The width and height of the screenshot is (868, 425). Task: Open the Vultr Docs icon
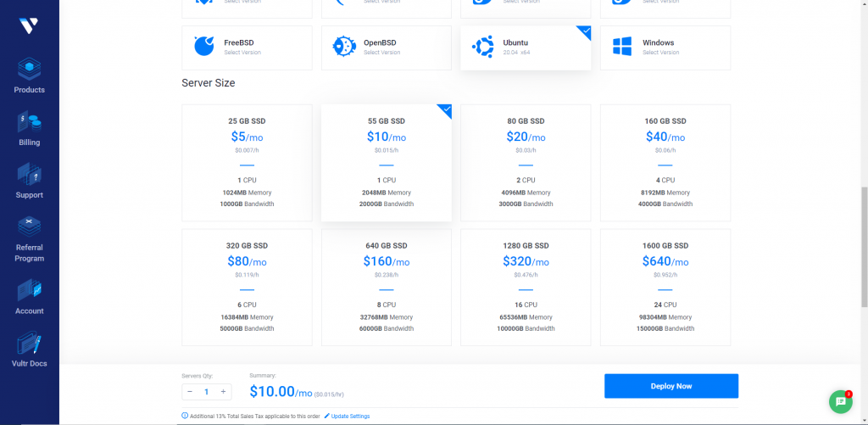click(29, 344)
